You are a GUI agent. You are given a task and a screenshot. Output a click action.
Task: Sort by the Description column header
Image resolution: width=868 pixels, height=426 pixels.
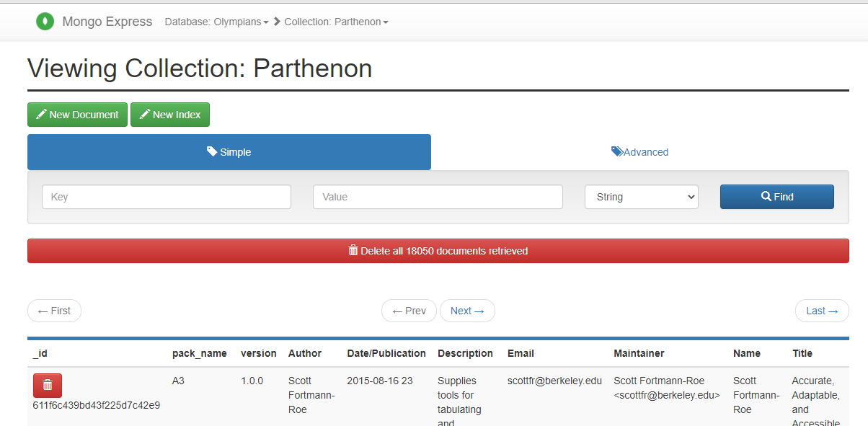point(465,353)
